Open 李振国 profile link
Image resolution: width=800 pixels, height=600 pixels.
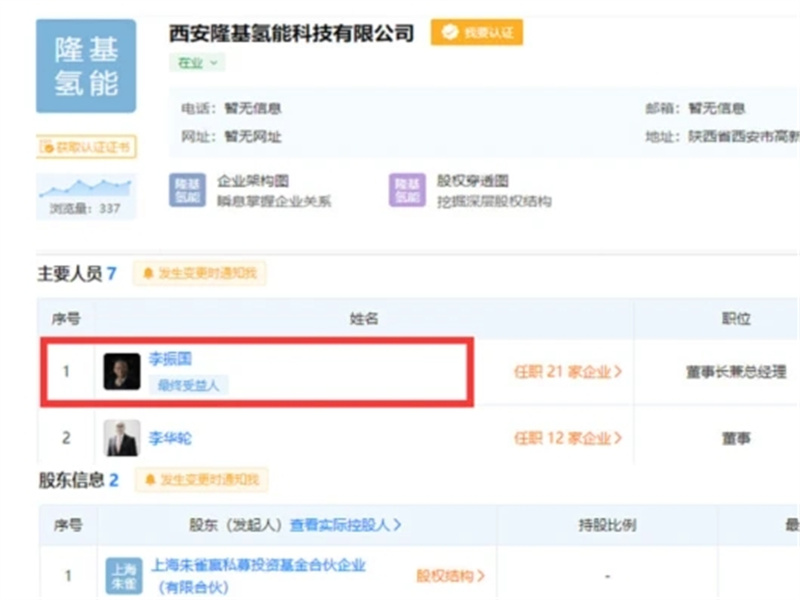pyautogui.click(x=170, y=359)
